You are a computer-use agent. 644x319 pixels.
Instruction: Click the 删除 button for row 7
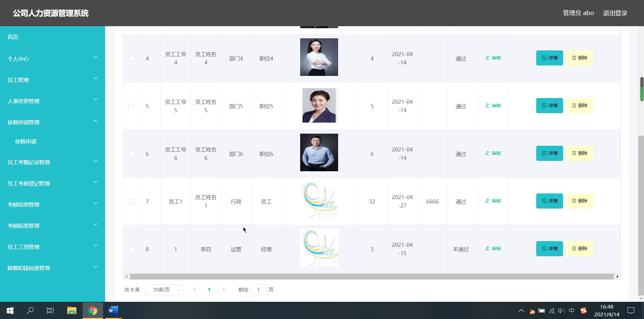(580, 201)
